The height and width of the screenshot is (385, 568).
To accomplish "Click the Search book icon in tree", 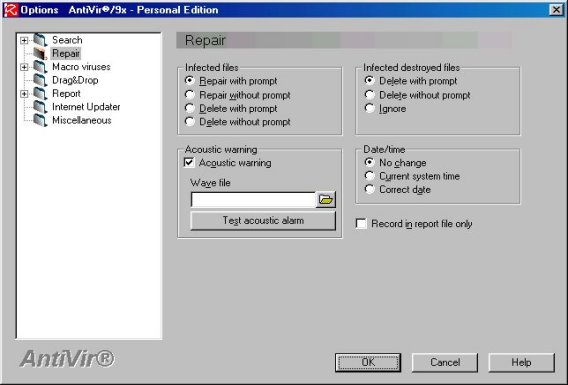I will [40, 40].
